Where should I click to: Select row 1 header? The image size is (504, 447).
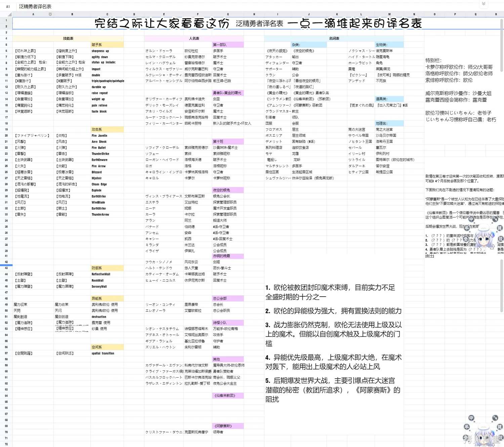pos(6,20)
